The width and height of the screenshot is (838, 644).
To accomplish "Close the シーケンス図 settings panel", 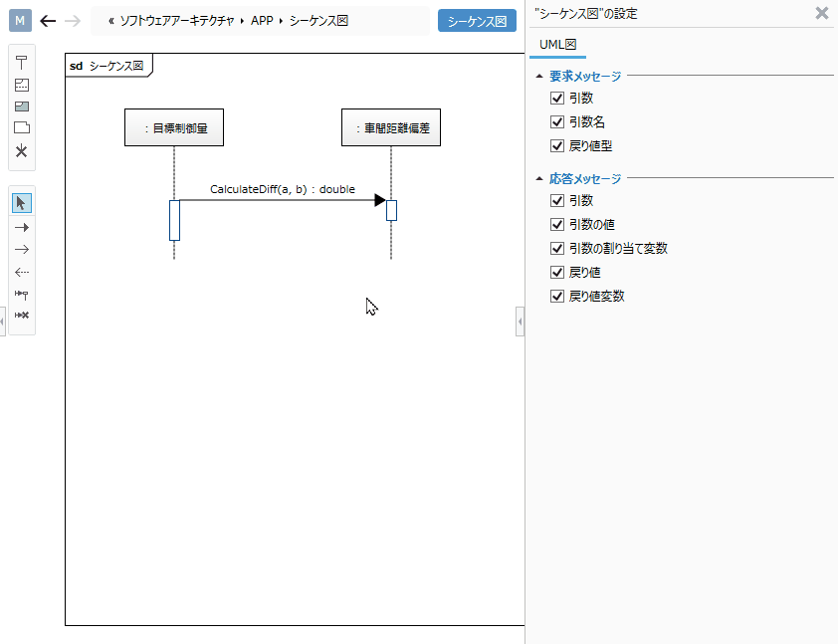I will [822, 13].
